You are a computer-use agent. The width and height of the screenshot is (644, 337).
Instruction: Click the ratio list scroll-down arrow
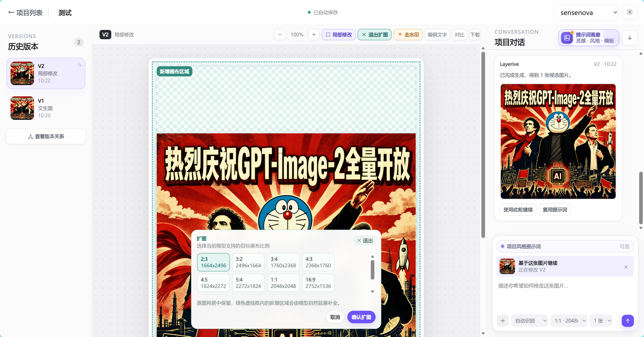[372, 292]
